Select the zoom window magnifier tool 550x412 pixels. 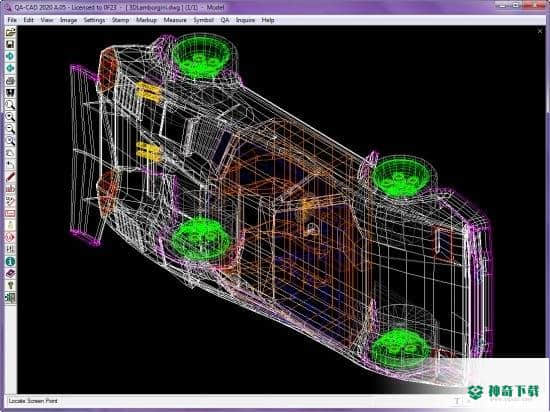pyautogui.click(x=11, y=104)
